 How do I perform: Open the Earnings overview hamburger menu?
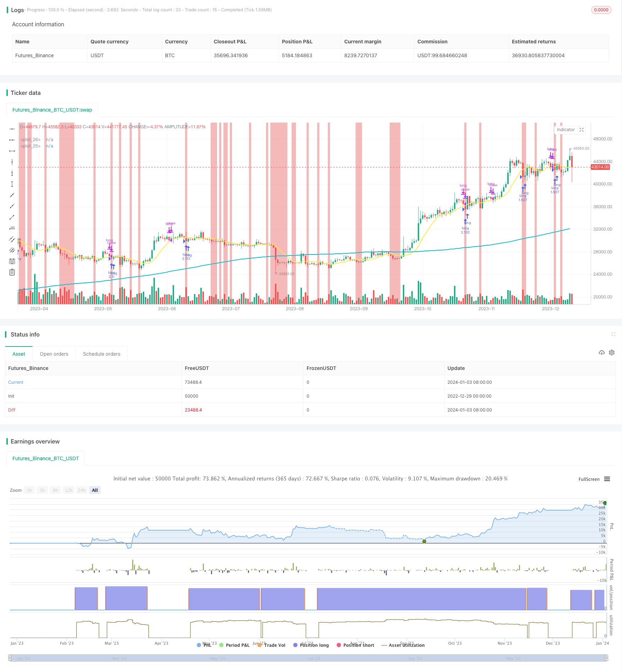tap(607, 479)
